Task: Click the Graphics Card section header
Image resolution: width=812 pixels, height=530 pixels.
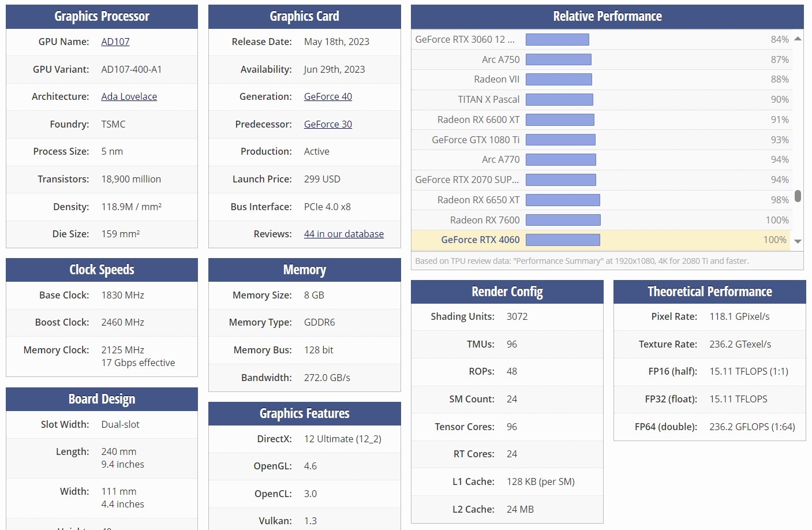Action: tap(305, 17)
